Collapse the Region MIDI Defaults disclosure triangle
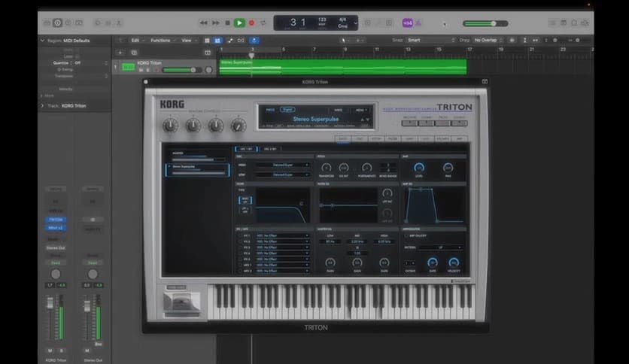The image size is (629, 364). [43, 41]
